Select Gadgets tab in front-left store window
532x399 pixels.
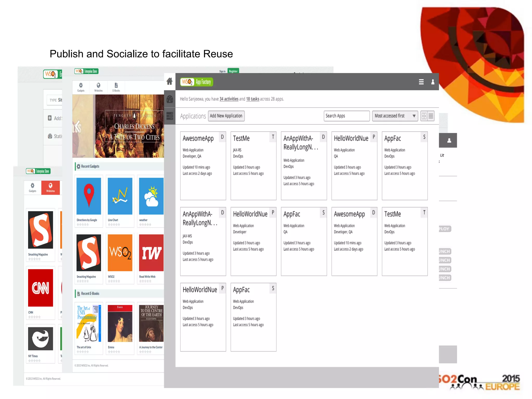click(32, 188)
